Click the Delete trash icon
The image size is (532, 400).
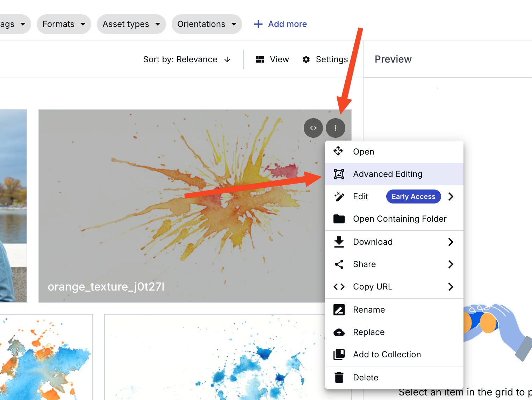[x=339, y=378]
